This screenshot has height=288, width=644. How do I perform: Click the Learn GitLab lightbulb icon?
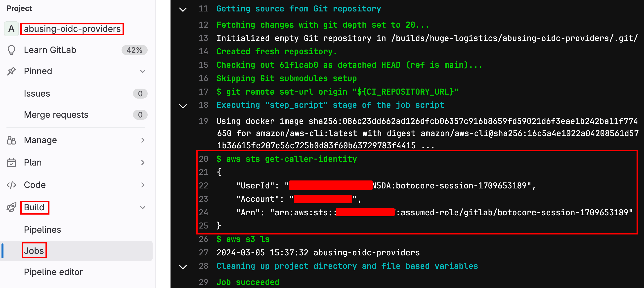(x=11, y=50)
